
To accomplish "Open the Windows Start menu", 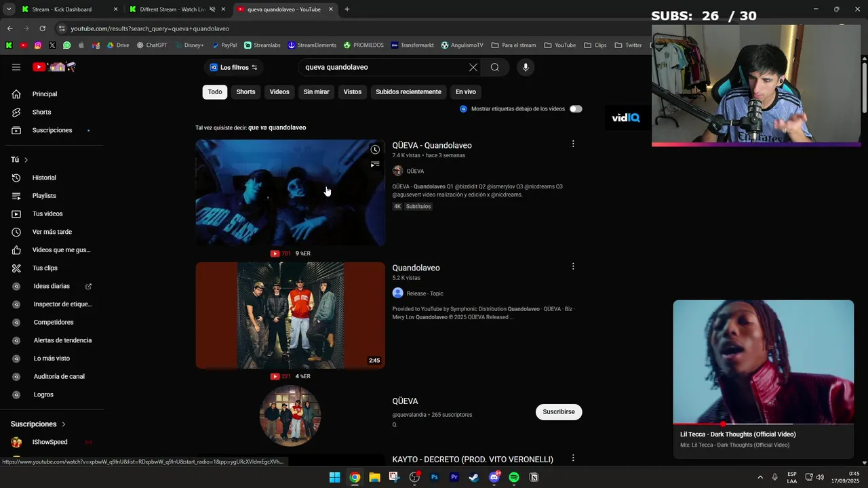I will click(x=334, y=477).
